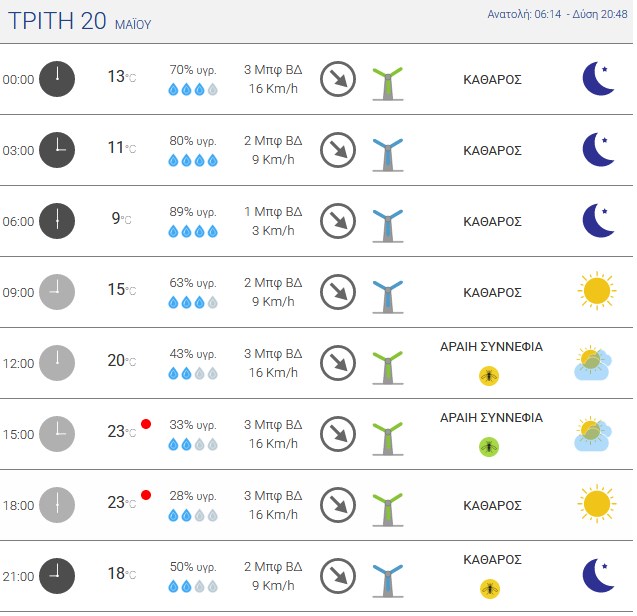This screenshot has width=637, height=616.
Task: Click the green insect icon at 15:00
Action: click(489, 447)
